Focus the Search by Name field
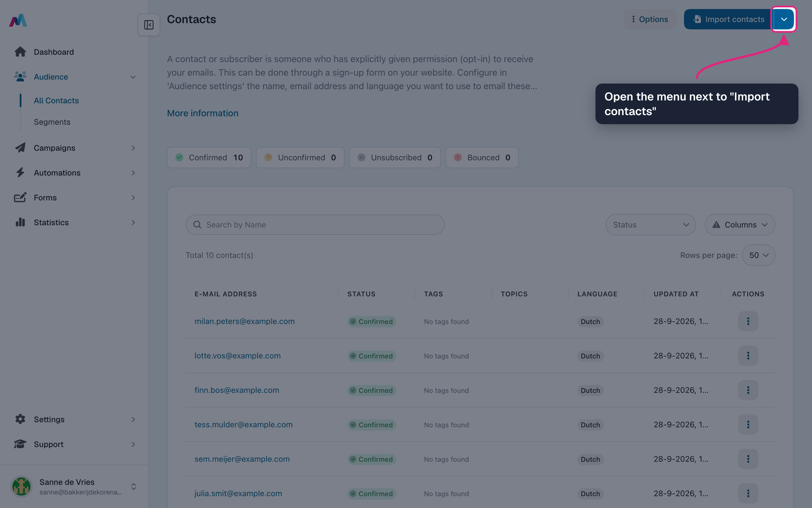Screen dimensions: 812x508 click(x=315, y=225)
